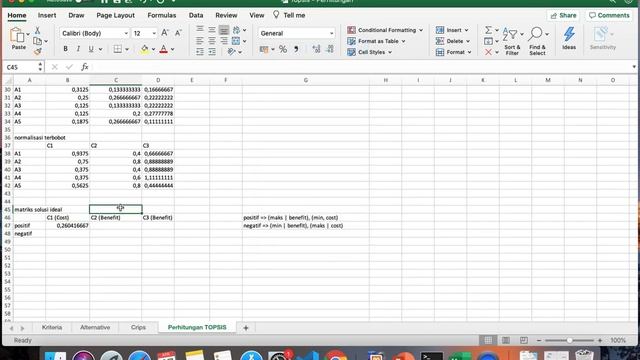Open the Data ribbon tab
The width and height of the screenshot is (640, 360).
[x=196, y=15]
